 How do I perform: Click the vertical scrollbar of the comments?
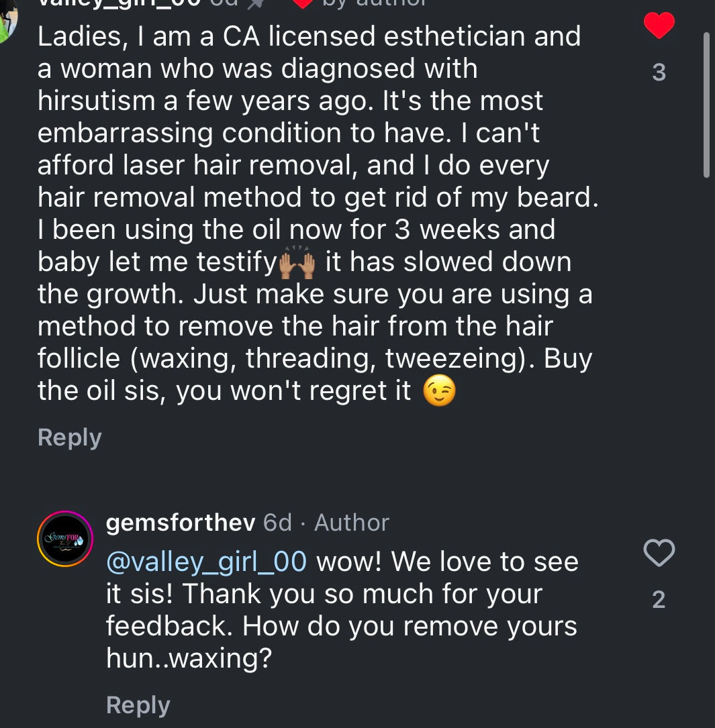tap(706, 104)
